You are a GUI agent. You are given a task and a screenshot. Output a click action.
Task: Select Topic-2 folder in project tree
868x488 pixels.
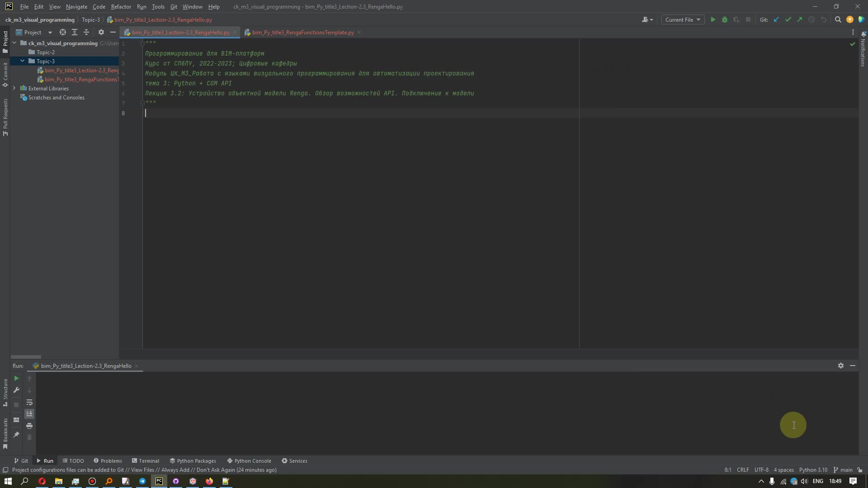45,52
